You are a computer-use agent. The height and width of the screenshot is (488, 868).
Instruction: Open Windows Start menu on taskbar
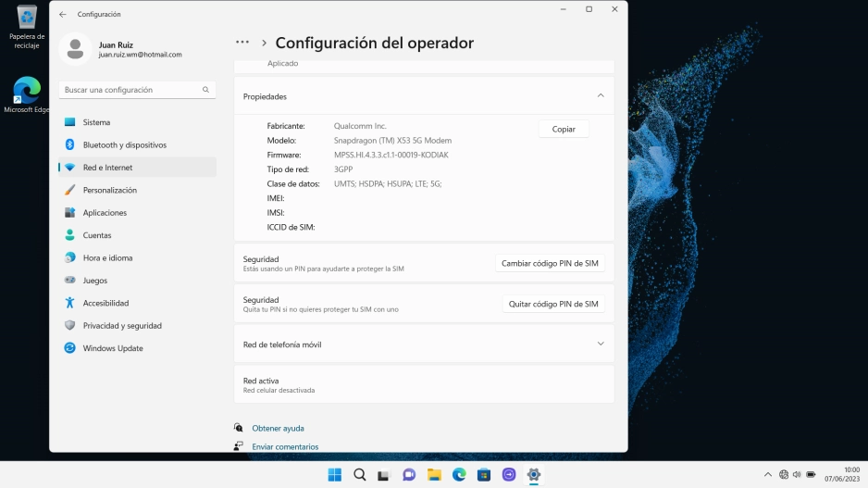tap(334, 475)
